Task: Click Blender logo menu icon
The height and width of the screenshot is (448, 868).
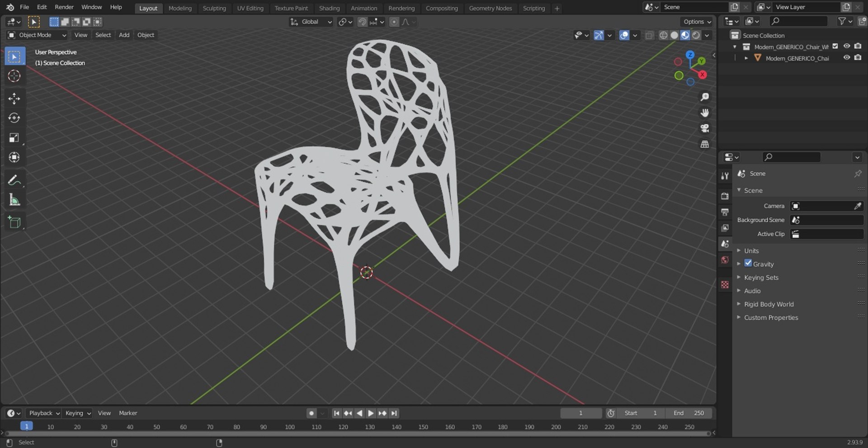Action: point(10,7)
